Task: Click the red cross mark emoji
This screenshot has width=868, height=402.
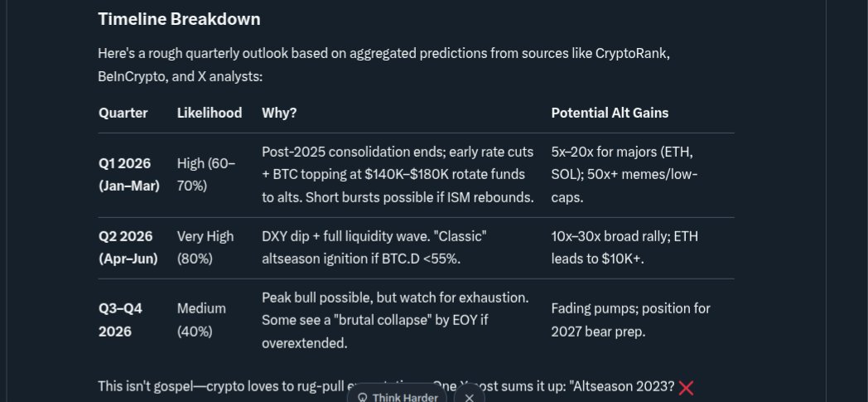Action: 686,388
